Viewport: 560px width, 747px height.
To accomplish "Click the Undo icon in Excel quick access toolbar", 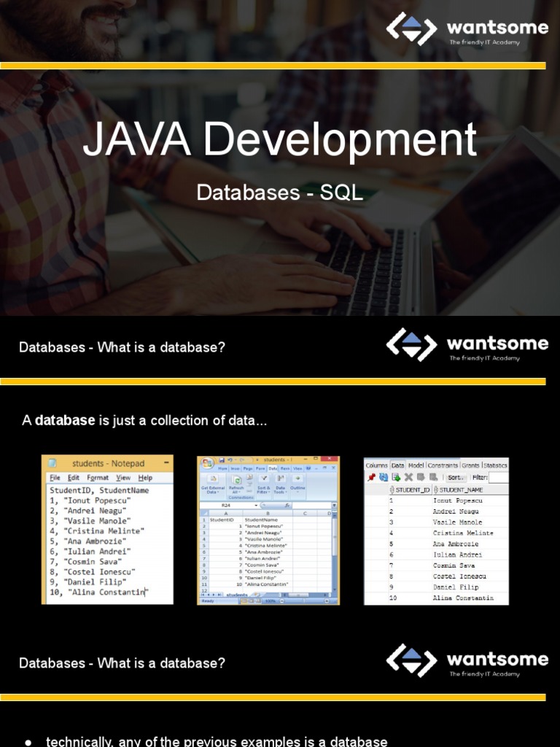I will (230, 460).
